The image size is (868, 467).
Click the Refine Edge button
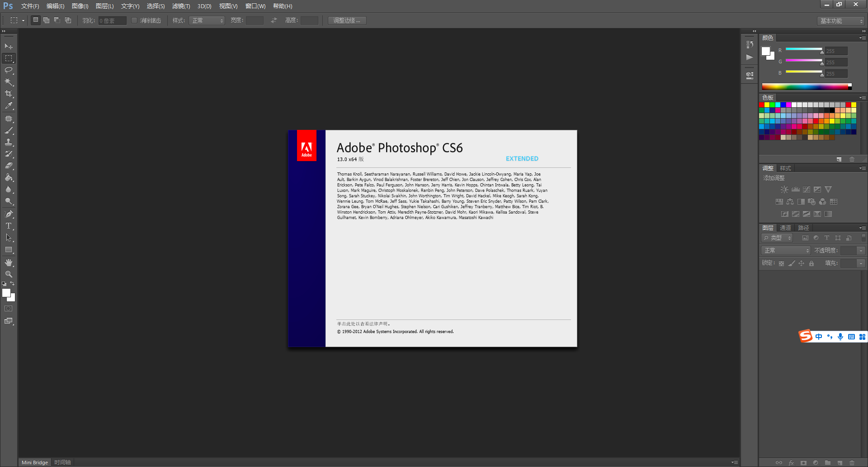(347, 21)
